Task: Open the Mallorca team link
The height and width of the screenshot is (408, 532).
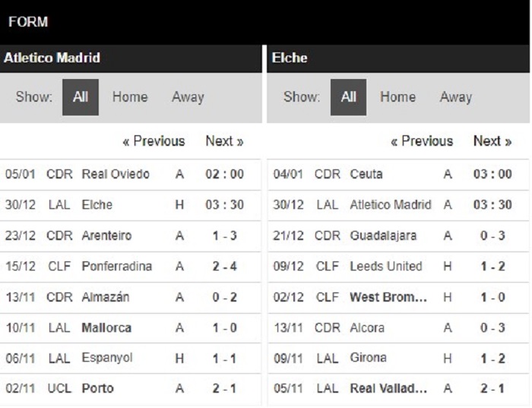Action: tap(106, 328)
